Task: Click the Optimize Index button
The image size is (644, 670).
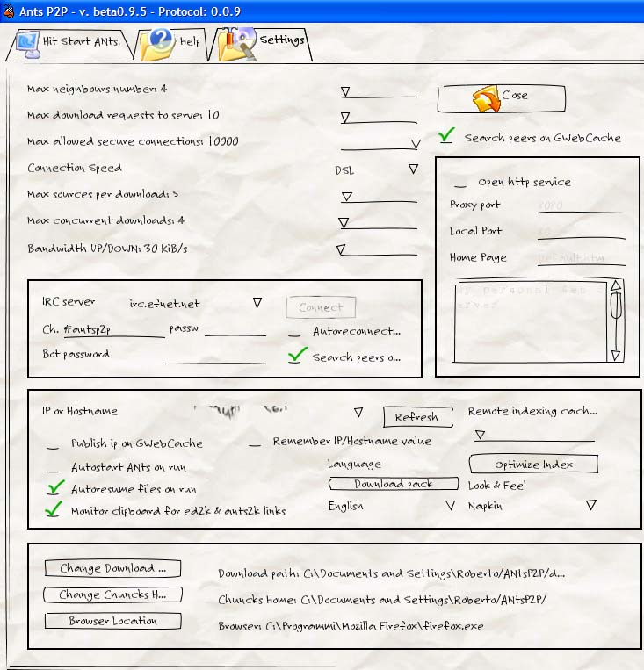Action: tap(533, 464)
